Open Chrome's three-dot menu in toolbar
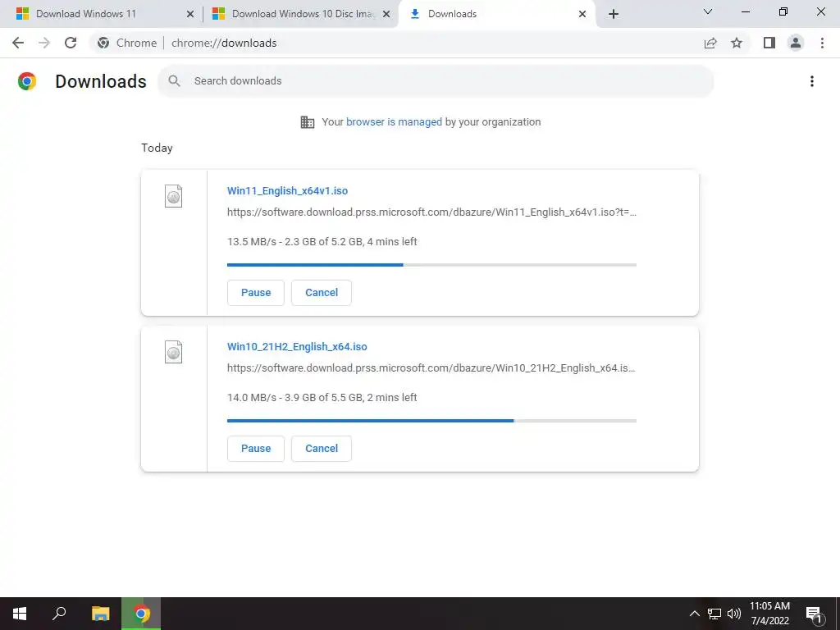 click(822, 43)
